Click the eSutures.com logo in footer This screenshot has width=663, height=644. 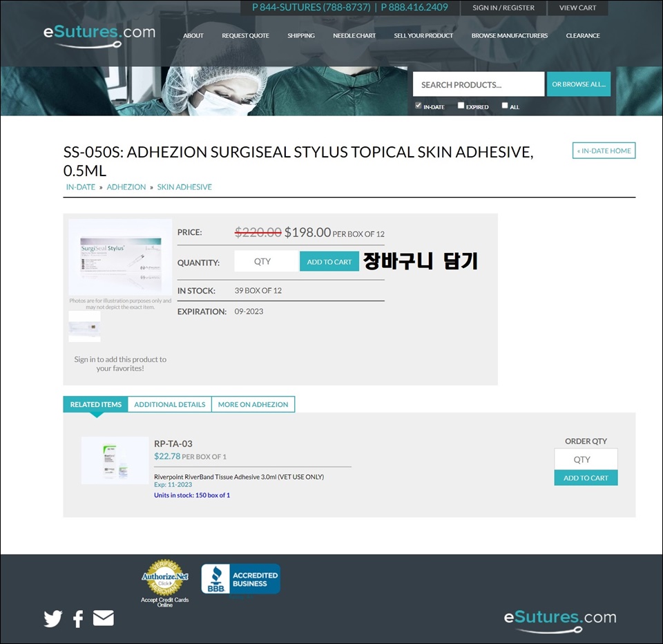(x=560, y=621)
